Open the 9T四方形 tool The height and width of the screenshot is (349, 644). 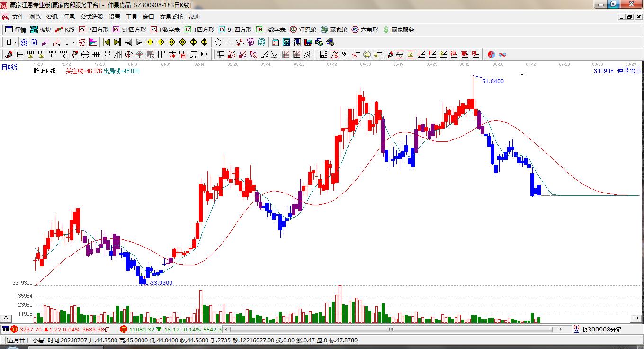coord(235,29)
